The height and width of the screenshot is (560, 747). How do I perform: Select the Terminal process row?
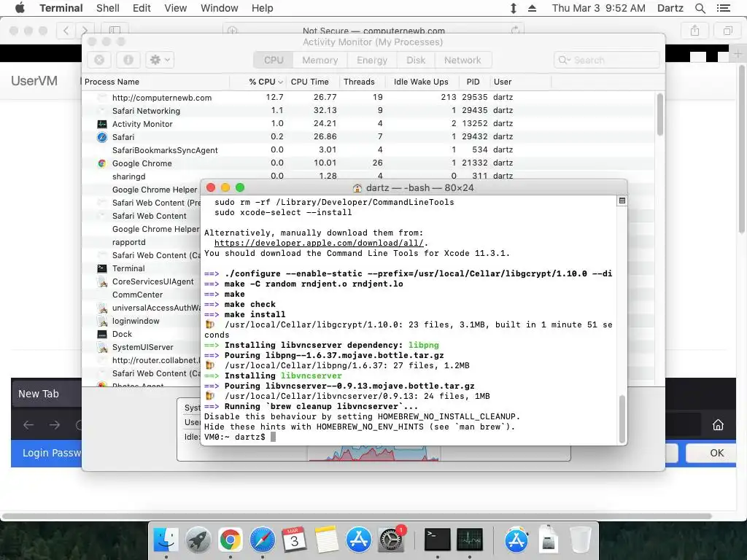[141, 268]
